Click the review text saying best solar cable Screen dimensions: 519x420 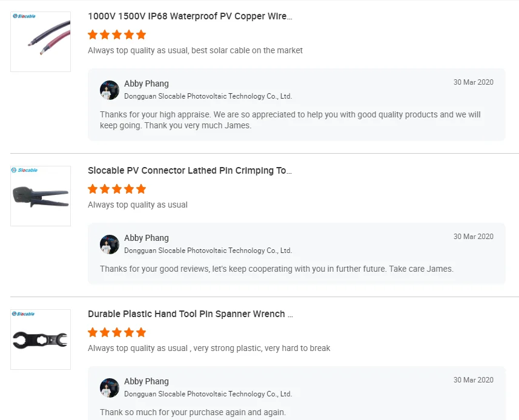tap(195, 50)
